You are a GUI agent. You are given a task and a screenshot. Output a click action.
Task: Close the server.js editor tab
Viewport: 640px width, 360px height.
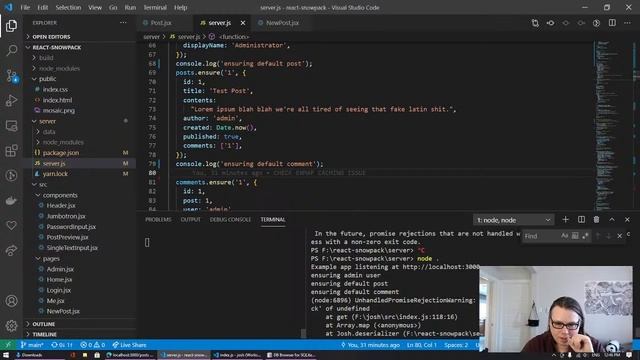click(243, 23)
